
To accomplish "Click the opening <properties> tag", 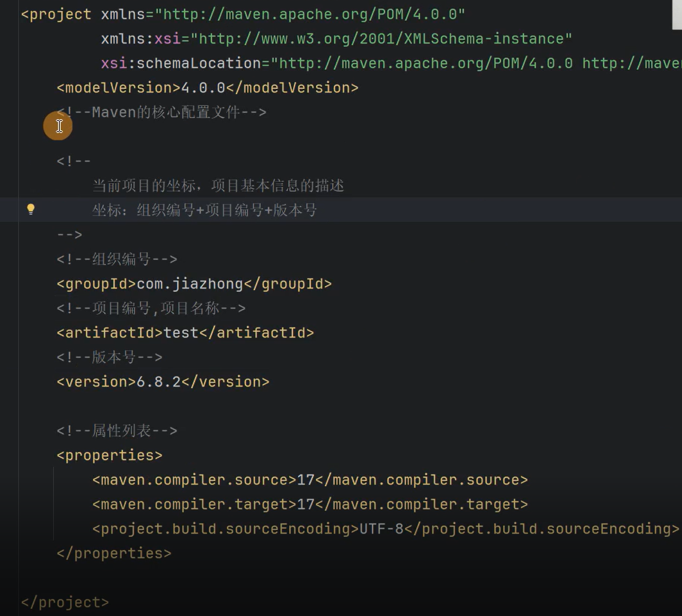I will pos(110,455).
